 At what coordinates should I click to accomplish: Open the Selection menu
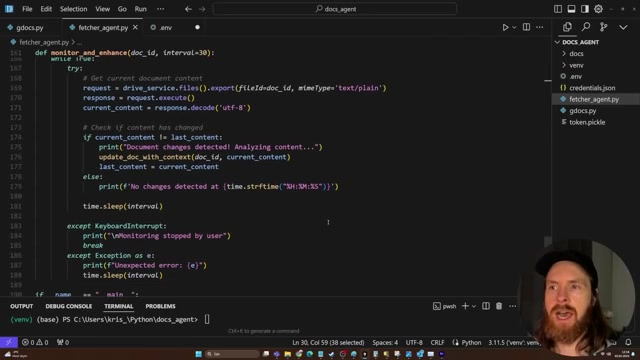[x=73, y=9]
